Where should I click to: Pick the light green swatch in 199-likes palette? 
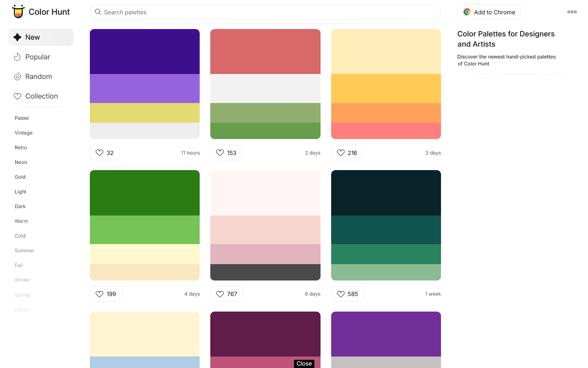(x=145, y=230)
